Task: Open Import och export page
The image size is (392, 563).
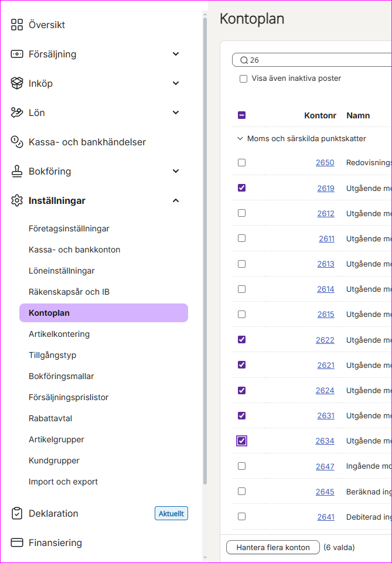Action: 63,482
